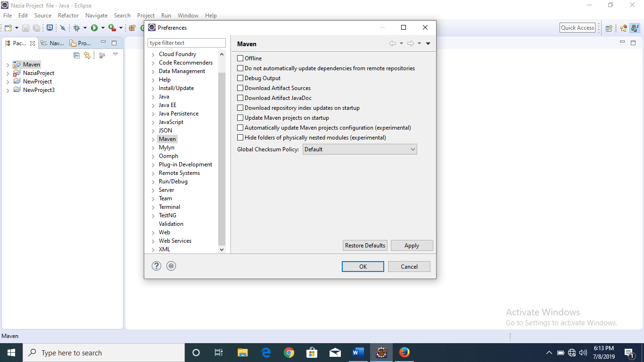
Task: Check Download Artifact JavaDoc
Action: [x=240, y=98]
